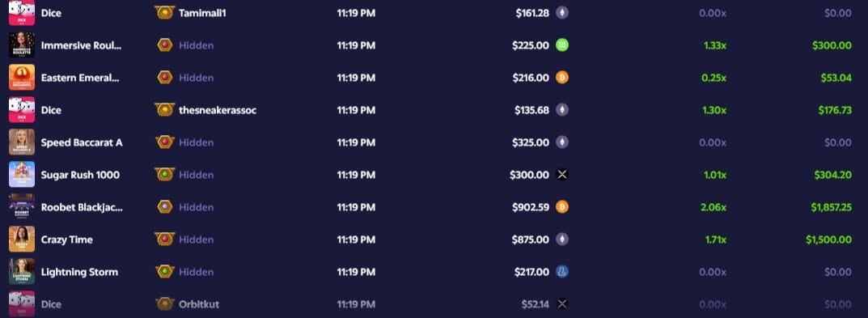The width and height of the screenshot is (868, 318).
Task: Open thesneakerassoc player profile
Action: [x=218, y=110]
